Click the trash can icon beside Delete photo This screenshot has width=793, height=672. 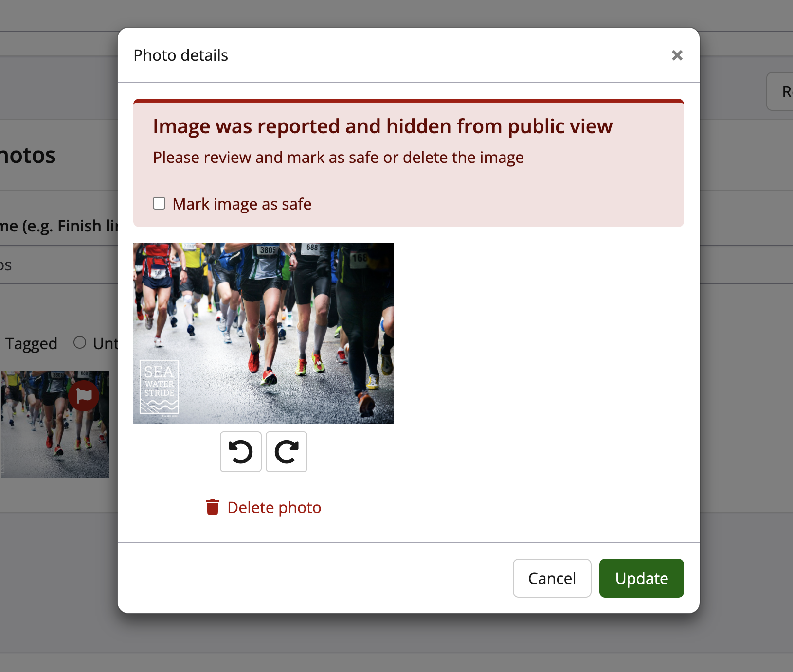212,507
